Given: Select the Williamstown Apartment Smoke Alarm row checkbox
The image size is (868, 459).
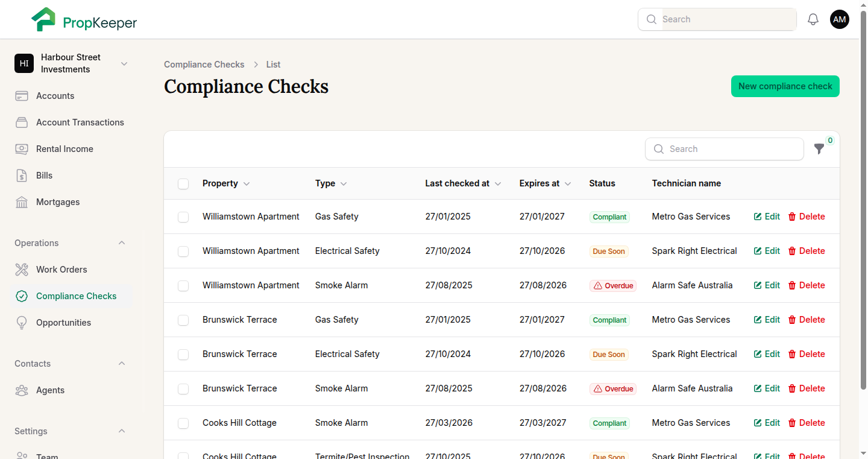Looking at the screenshot, I should tap(183, 286).
